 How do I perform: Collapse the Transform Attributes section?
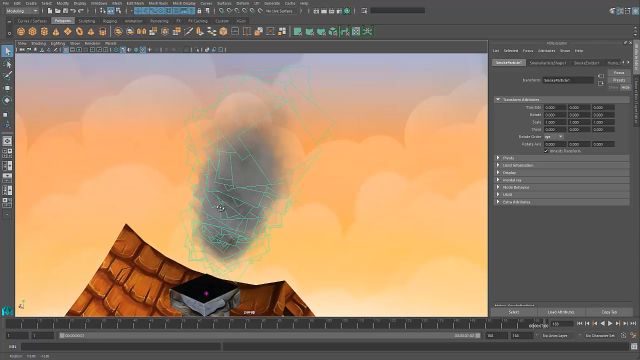tap(562, 100)
